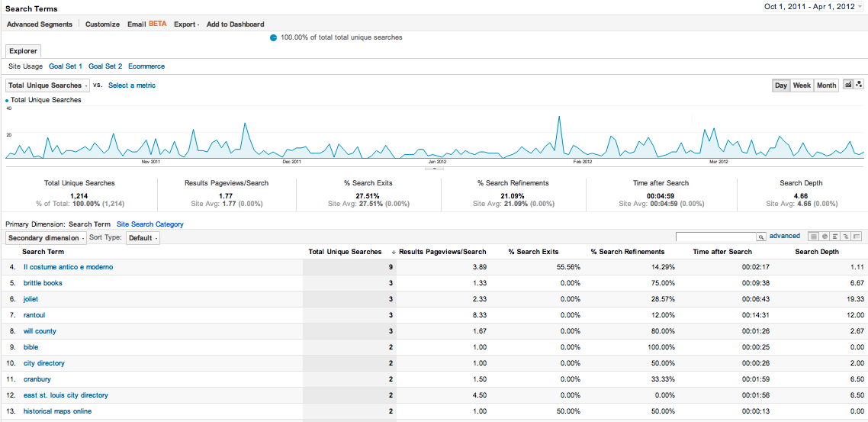868x422 pixels.
Task: Select the pie chart percentage view icon
Action: [825, 237]
